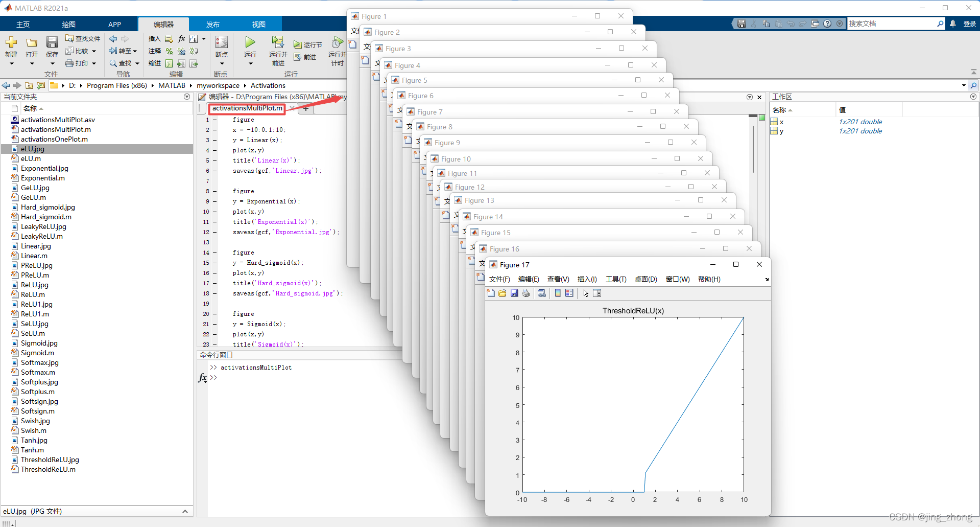
Task: Select Sigmoid.m in the file list
Action: (x=37, y=353)
